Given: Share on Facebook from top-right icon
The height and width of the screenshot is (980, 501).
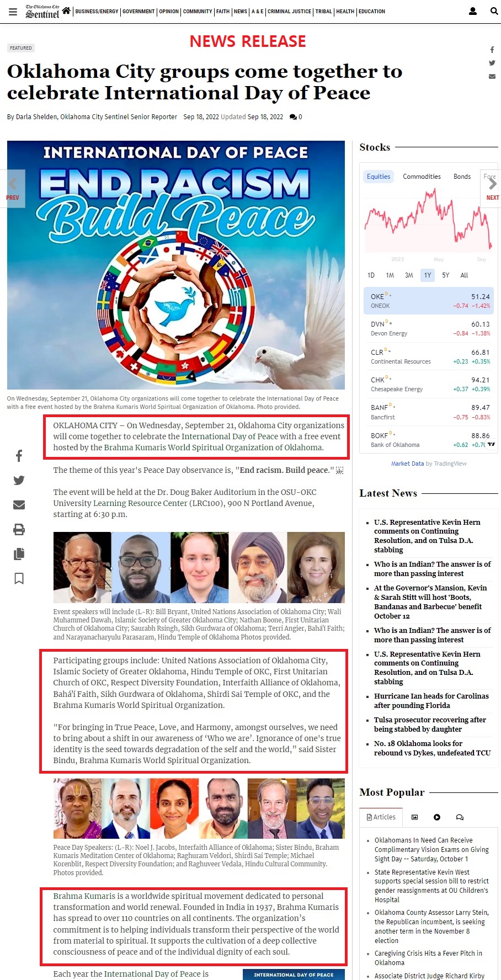Looking at the screenshot, I should [x=492, y=50].
